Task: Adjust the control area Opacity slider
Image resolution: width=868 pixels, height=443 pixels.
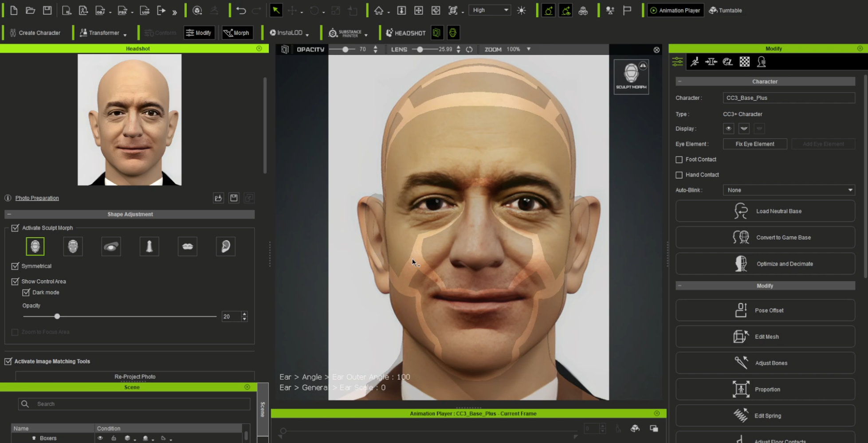Action: tap(57, 317)
